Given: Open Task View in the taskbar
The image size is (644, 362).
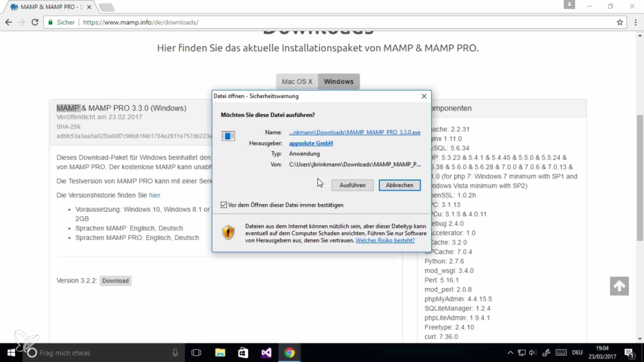Looking at the screenshot, I should [196, 353].
